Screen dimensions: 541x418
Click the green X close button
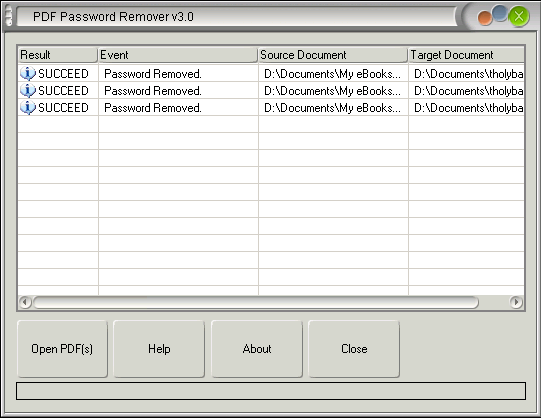(519, 16)
